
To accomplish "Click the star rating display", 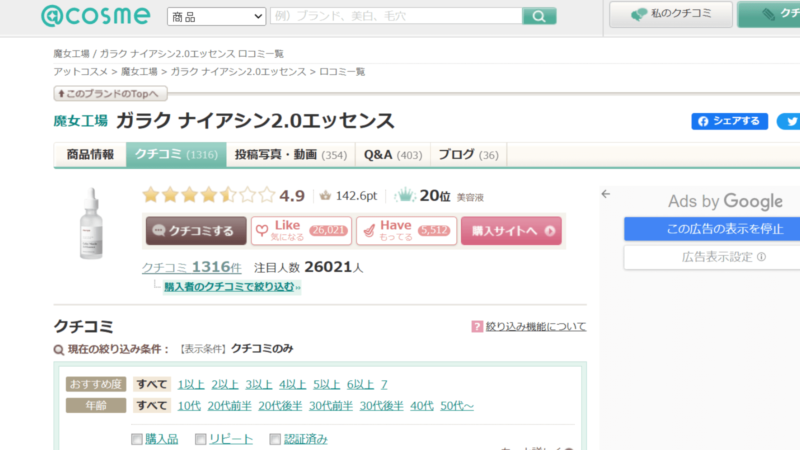I will point(209,195).
